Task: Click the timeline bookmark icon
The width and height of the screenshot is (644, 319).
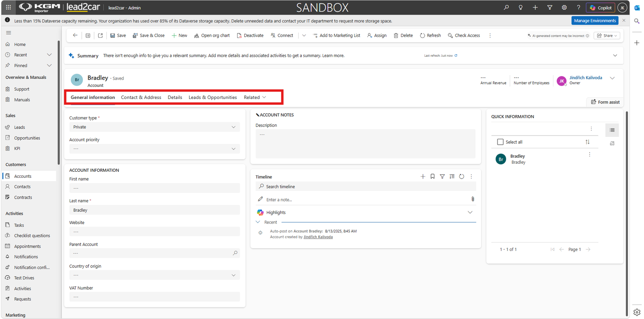Action: pos(433,177)
